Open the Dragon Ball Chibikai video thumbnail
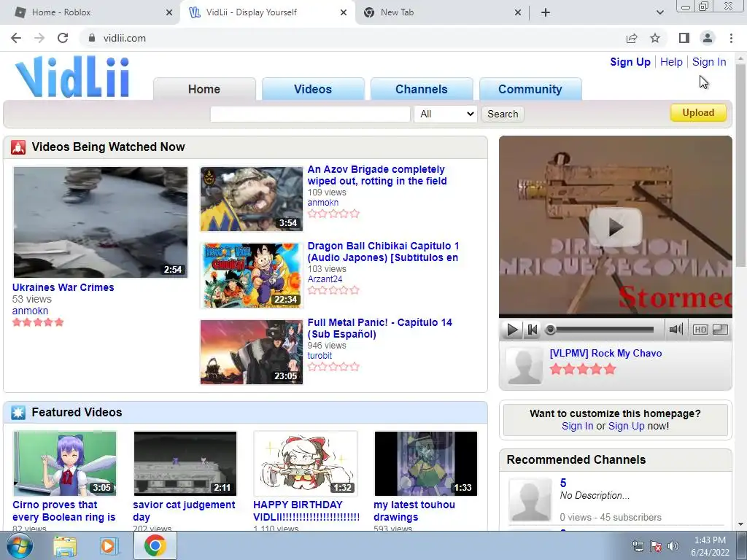 tap(252, 276)
